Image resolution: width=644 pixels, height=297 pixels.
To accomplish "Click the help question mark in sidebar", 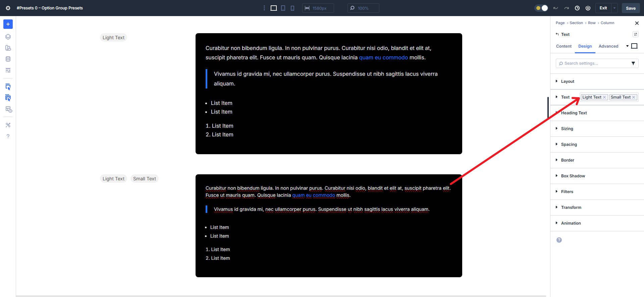I will point(8,136).
